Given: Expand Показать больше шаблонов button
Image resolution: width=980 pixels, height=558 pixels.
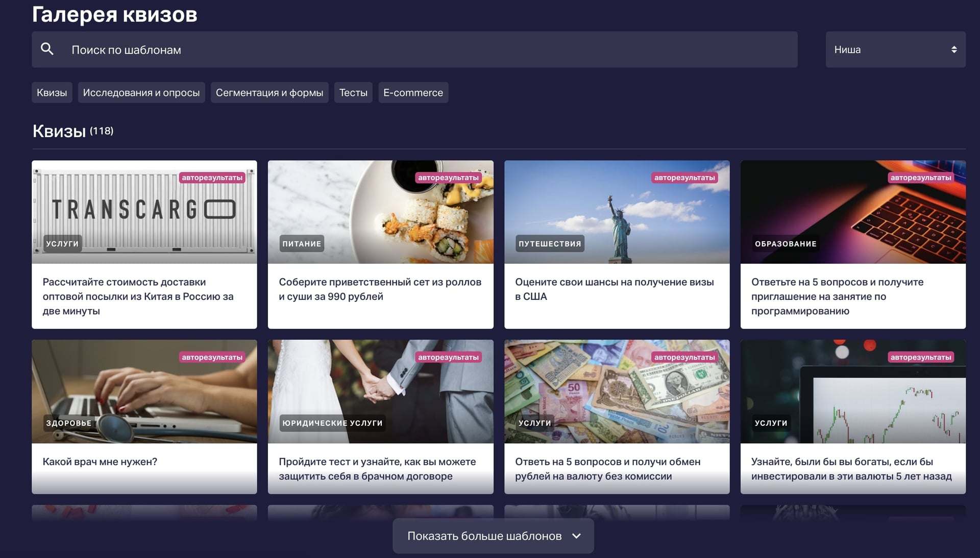Looking at the screenshot, I should point(484,536).
